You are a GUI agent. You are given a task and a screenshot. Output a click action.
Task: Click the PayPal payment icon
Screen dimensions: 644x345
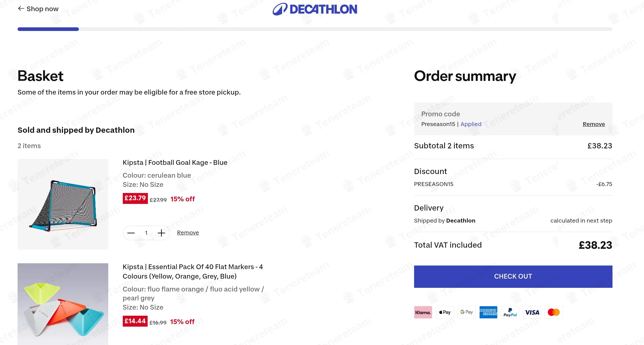[510, 312]
